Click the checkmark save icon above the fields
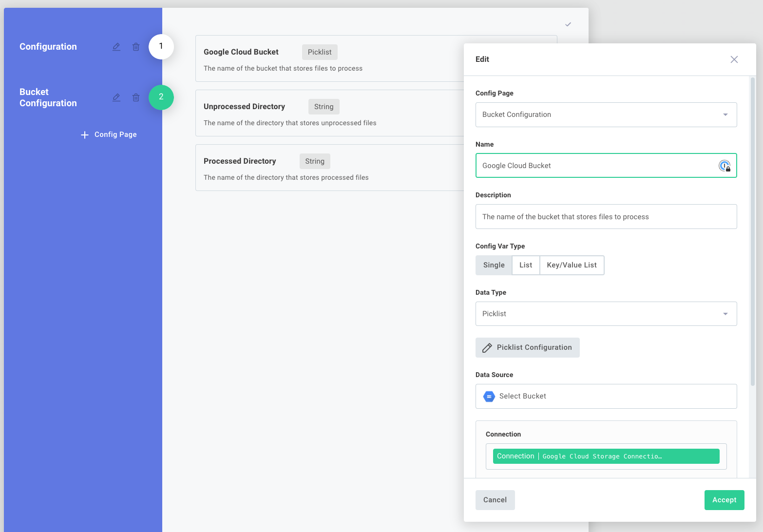763x532 pixels. 568,24
